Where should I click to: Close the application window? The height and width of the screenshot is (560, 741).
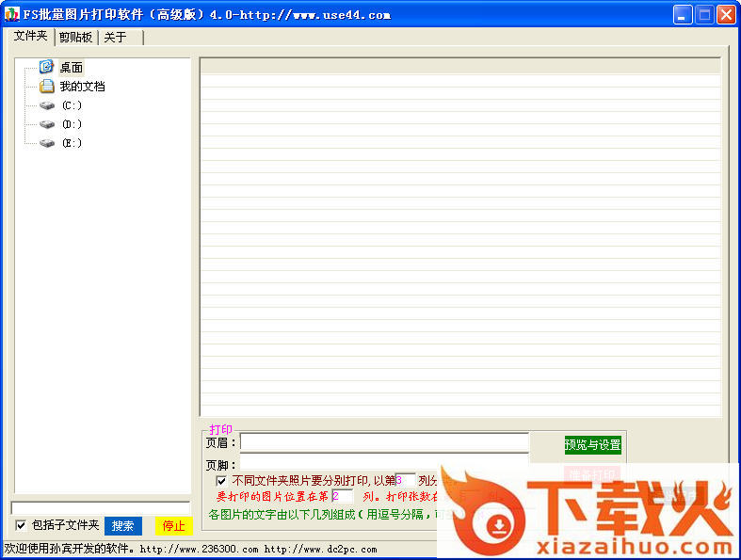(726, 15)
